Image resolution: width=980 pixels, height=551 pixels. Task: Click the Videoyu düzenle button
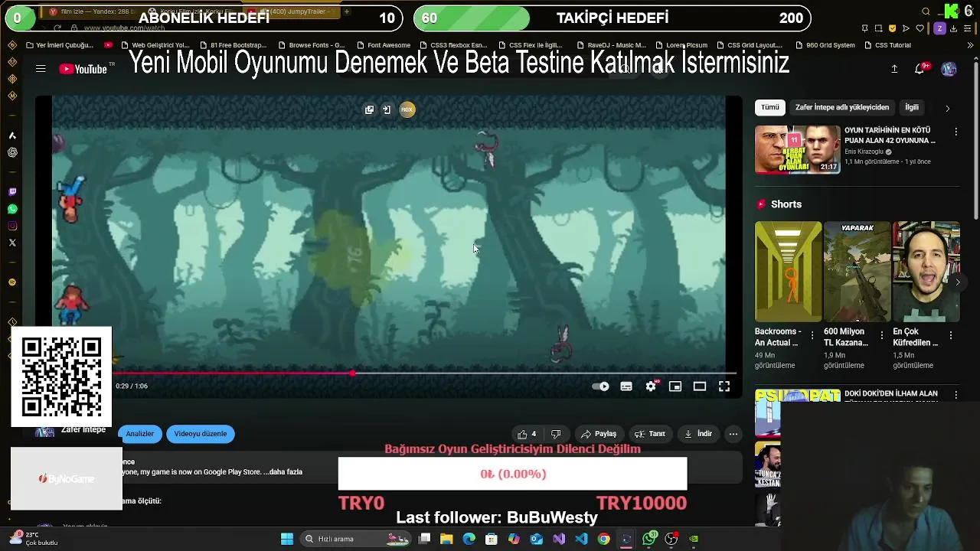201,434
